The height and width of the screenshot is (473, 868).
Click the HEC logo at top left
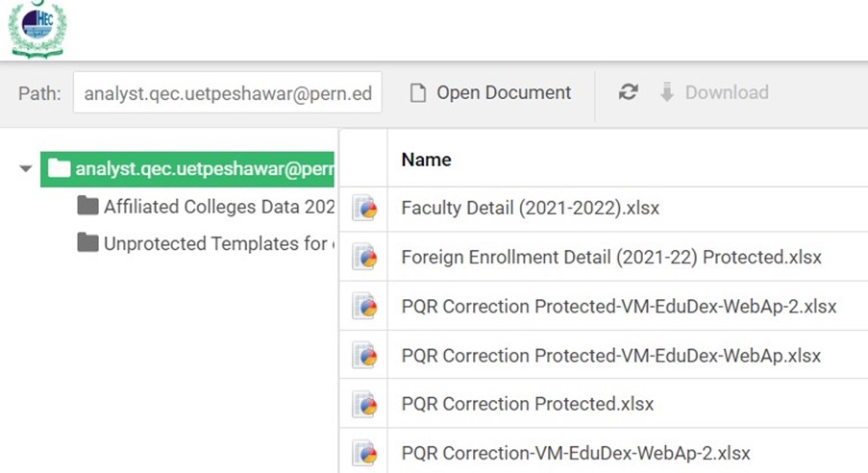point(37,29)
